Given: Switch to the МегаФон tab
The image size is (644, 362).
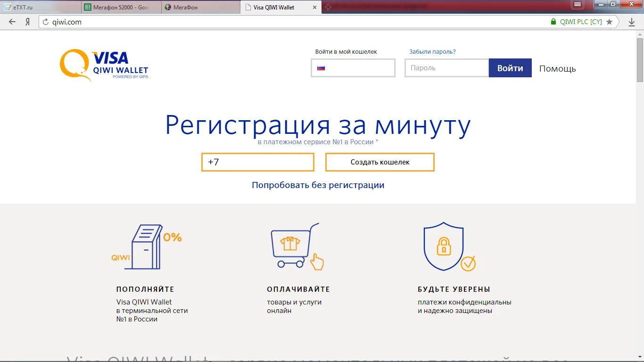Looking at the screenshot, I should click(200, 7).
